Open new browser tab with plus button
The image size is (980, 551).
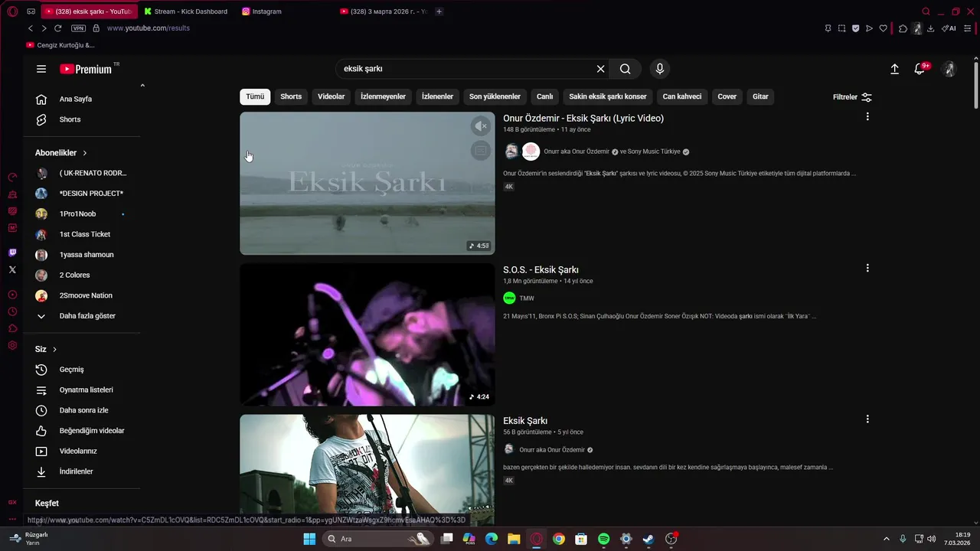coord(439,11)
